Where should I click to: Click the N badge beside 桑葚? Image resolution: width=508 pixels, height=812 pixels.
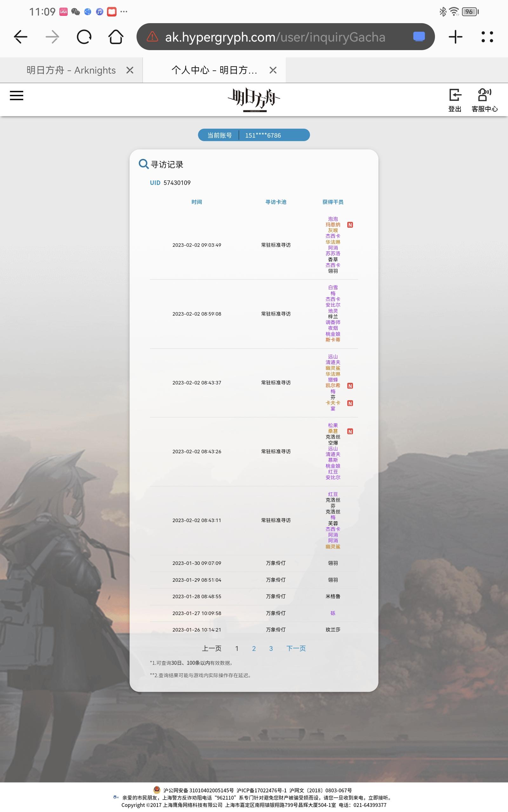[350, 431]
